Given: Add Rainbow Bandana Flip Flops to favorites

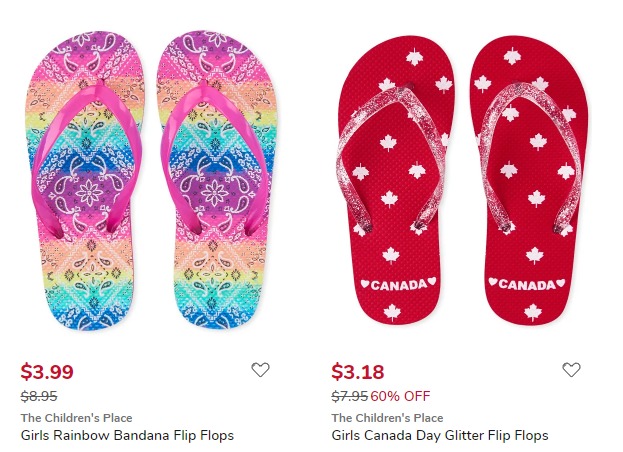Looking at the screenshot, I should 260,370.
